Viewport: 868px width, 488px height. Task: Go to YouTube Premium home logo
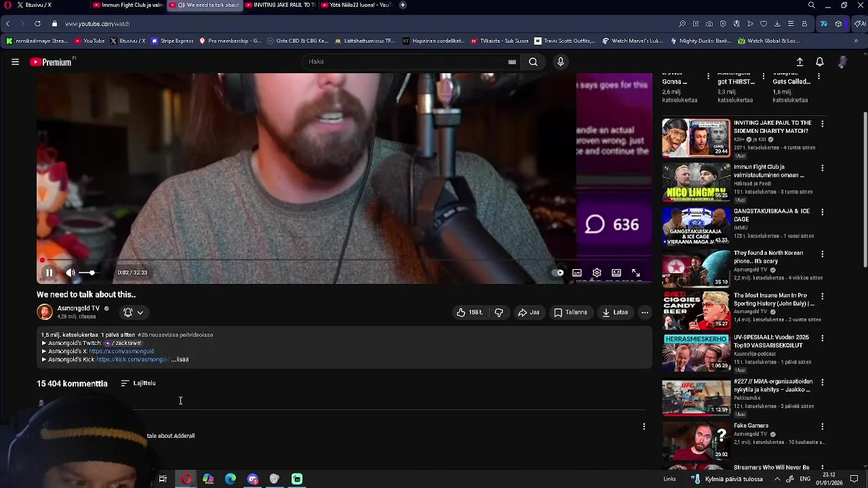point(52,62)
